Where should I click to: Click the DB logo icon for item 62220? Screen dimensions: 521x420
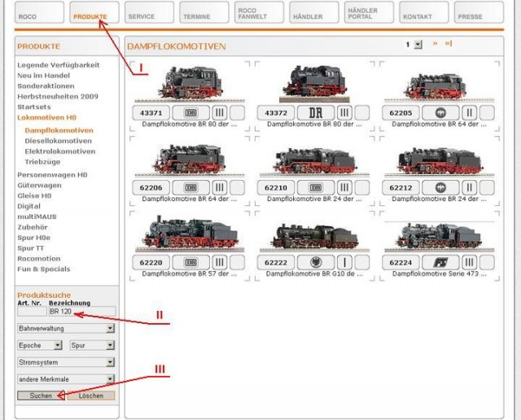(x=190, y=262)
